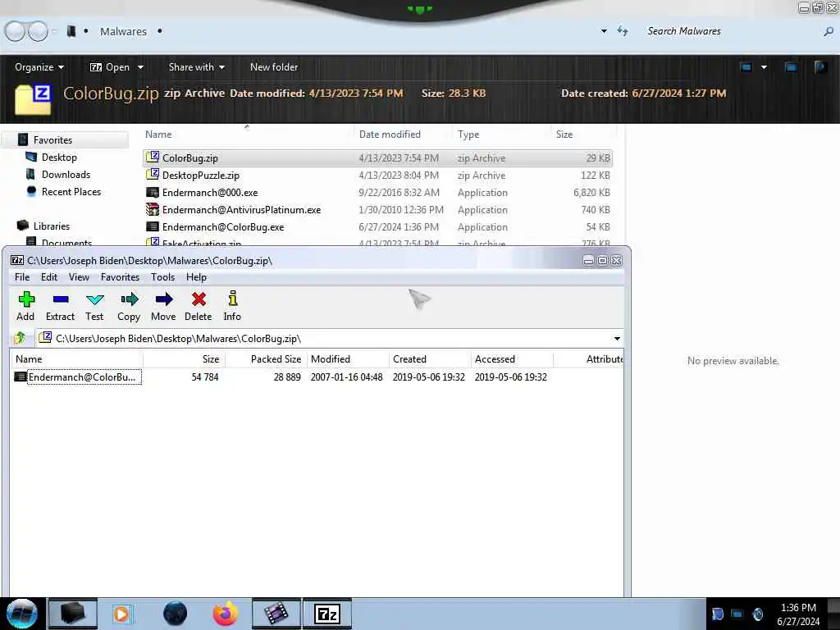Switch to 7-Zip taskbar button
The height and width of the screenshot is (630, 840).
[x=327, y=614]
